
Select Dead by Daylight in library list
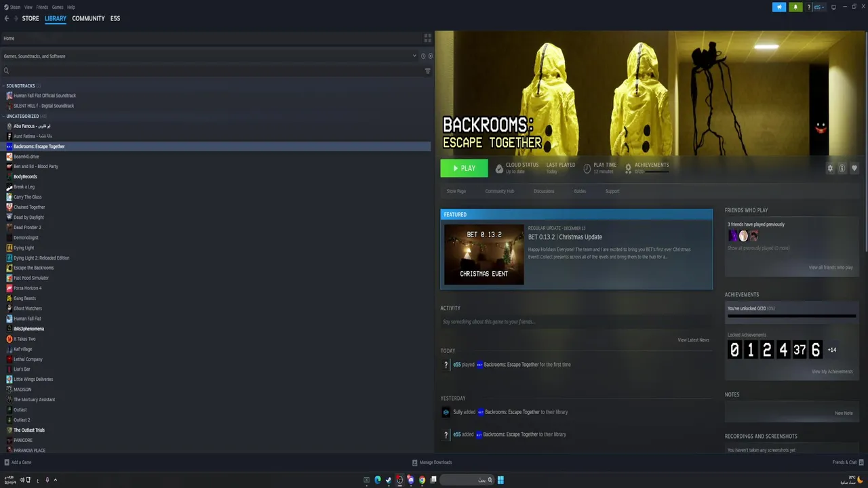[28, 218]
